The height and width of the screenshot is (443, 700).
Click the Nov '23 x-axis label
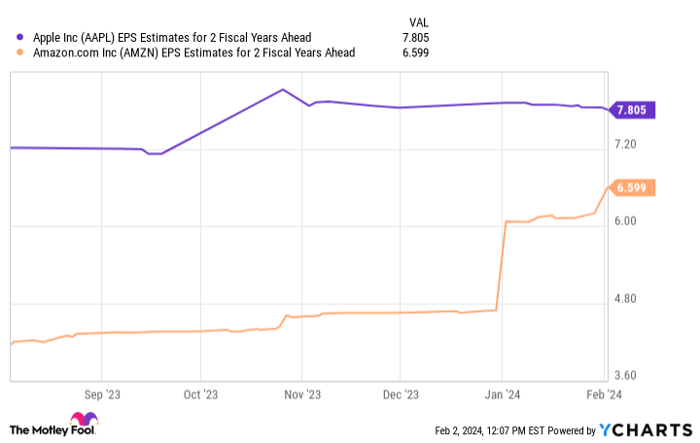[303, 394]
